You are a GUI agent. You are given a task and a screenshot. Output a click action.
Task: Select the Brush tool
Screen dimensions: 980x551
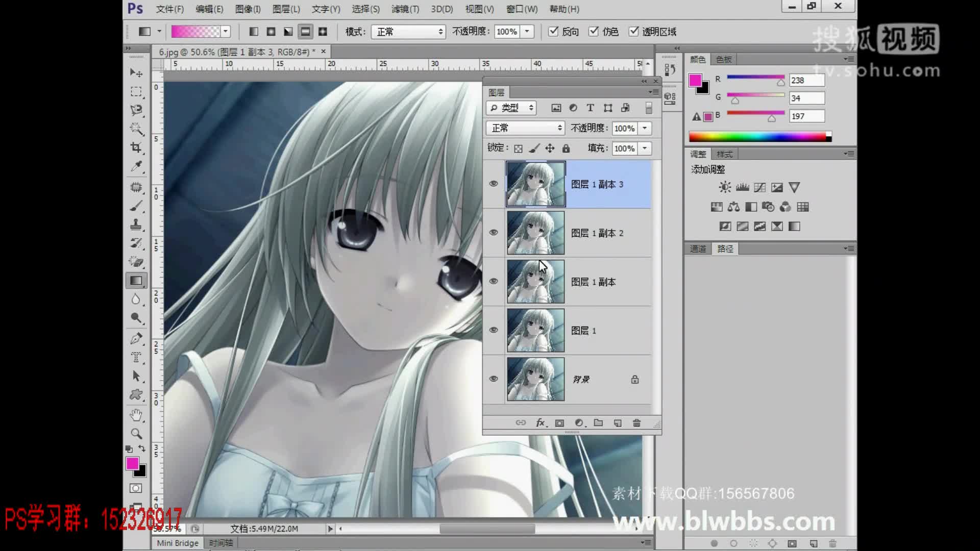pyautogui.click(x=136, y=206)
